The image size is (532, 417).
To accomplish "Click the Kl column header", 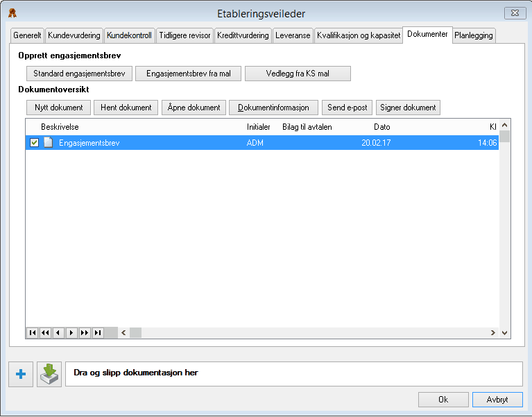I will pyautogui.click(x=493, y=127).
